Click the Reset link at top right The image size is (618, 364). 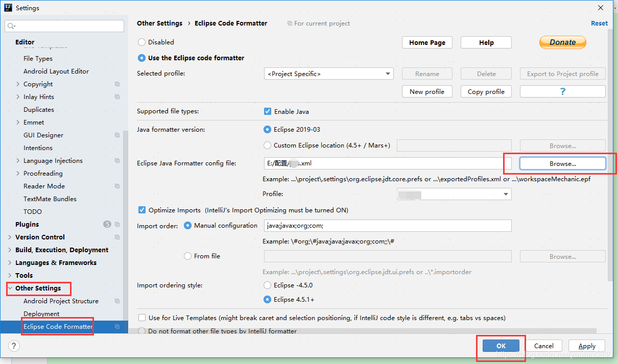[599, 23]
